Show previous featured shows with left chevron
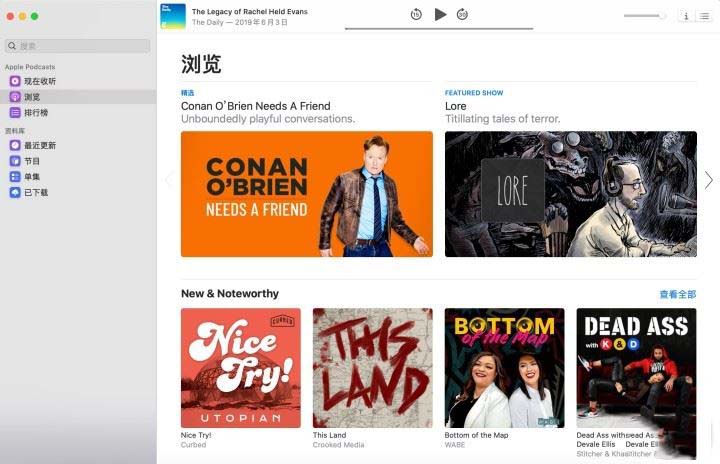 169,180
